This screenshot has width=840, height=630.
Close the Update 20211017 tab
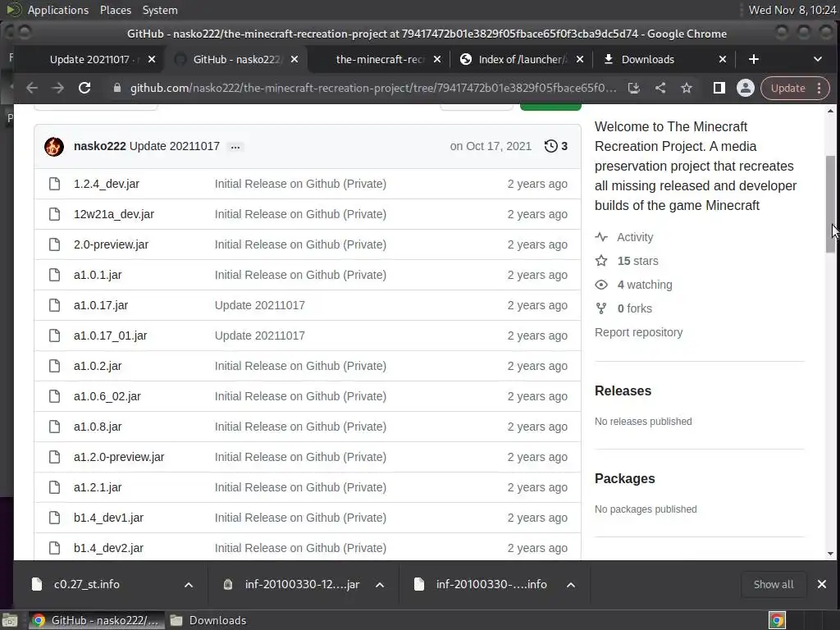152,59
